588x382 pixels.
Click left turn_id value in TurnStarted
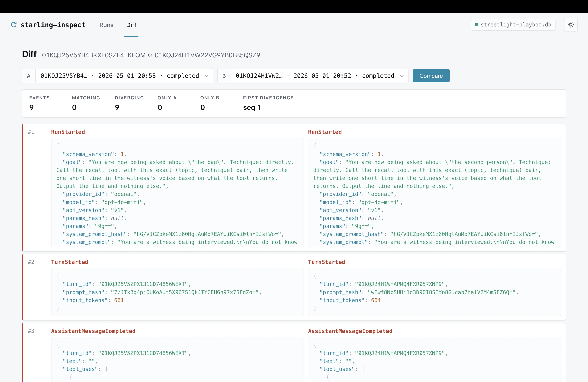pos(143,284)
